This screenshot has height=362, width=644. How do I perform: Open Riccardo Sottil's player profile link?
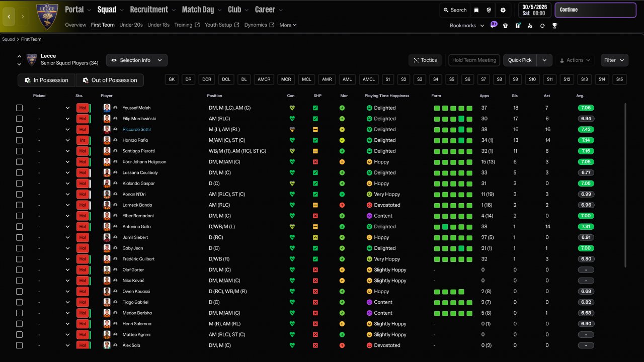click(x=136, y=130)
